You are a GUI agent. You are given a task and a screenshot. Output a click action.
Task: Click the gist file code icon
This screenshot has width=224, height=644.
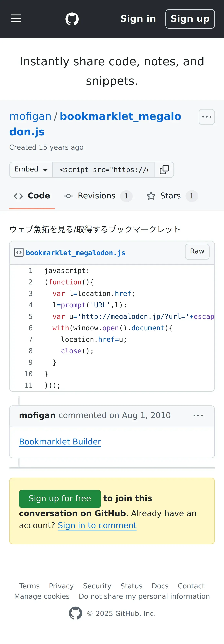pos(19,253)
